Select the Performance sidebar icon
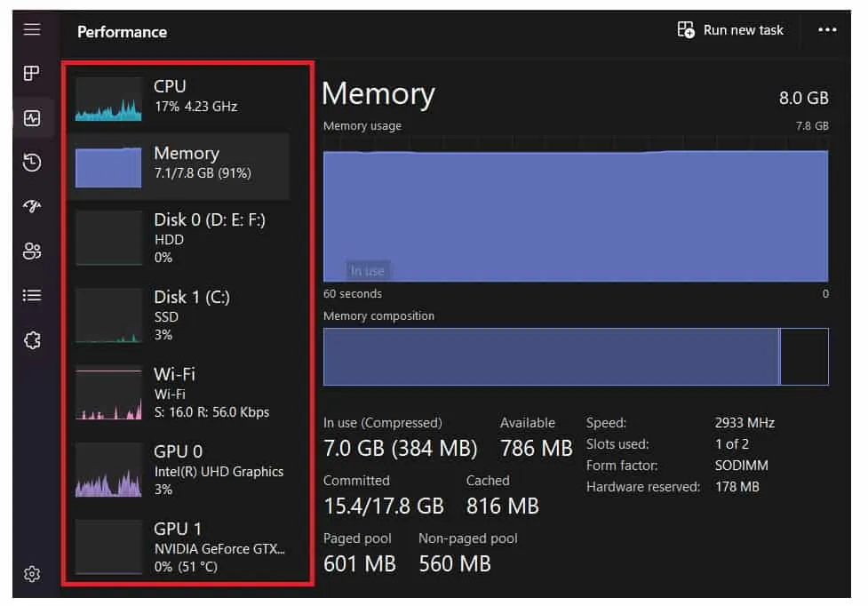 pyautogui.click(x=32, y=117)
